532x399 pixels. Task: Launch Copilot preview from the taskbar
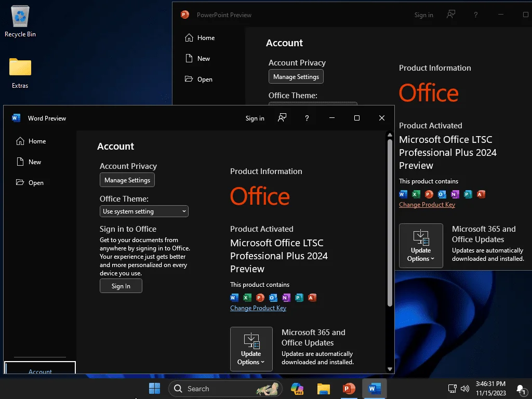(297, 389)
